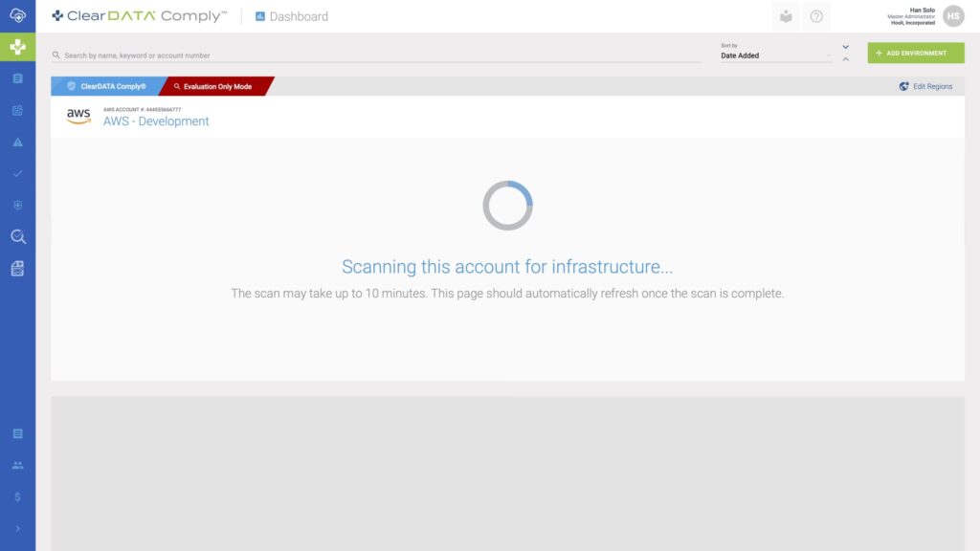Open the document news sidebar icon

17,269
